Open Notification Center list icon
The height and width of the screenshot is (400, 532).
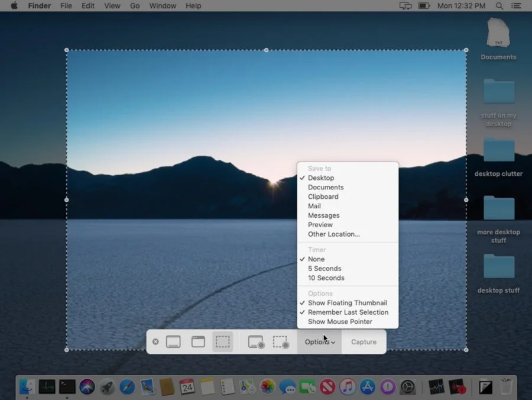516,6
